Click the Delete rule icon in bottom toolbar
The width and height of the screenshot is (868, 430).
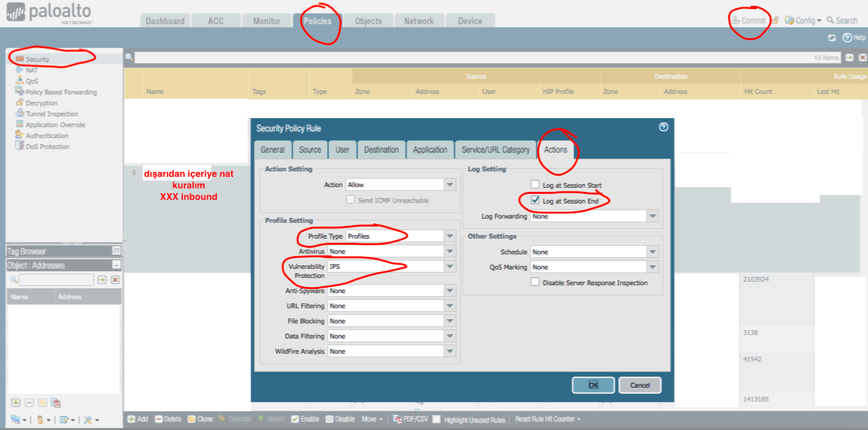pyautogui.click(x=159, y=419)
